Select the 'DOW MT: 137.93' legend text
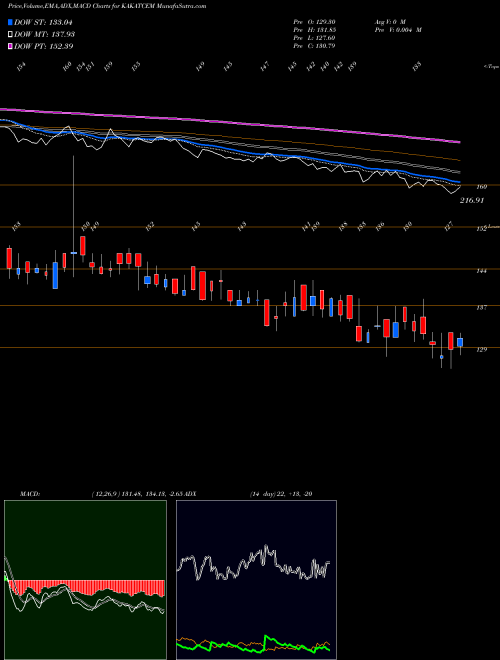500x660 pixels. point(44,35)
